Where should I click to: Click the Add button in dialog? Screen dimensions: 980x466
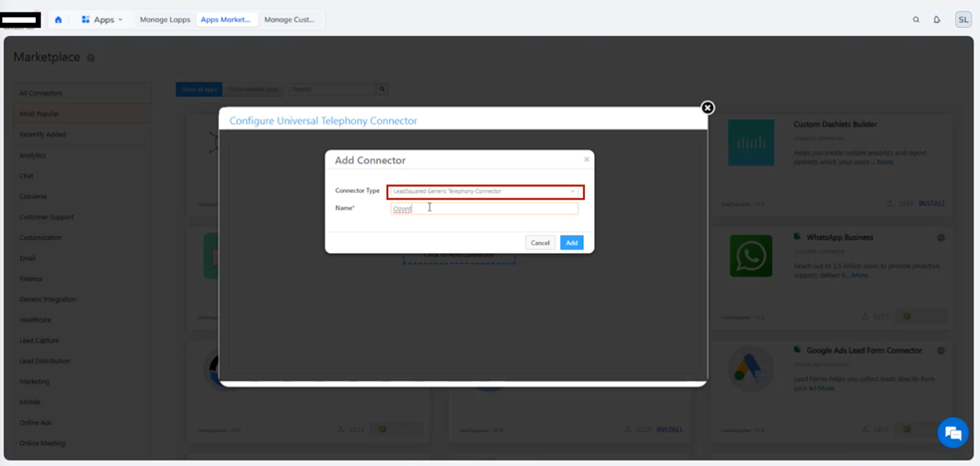click(571, 243)
